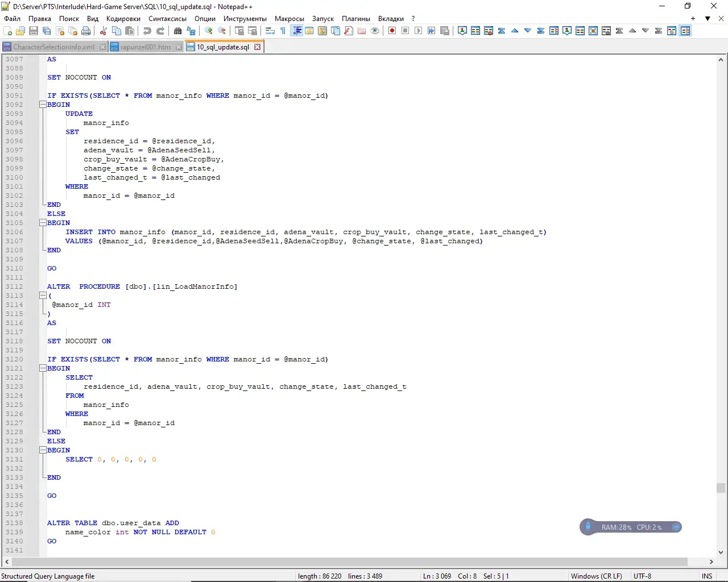
Task: Click the define user language toolbar icon
Action: point(309,31)
